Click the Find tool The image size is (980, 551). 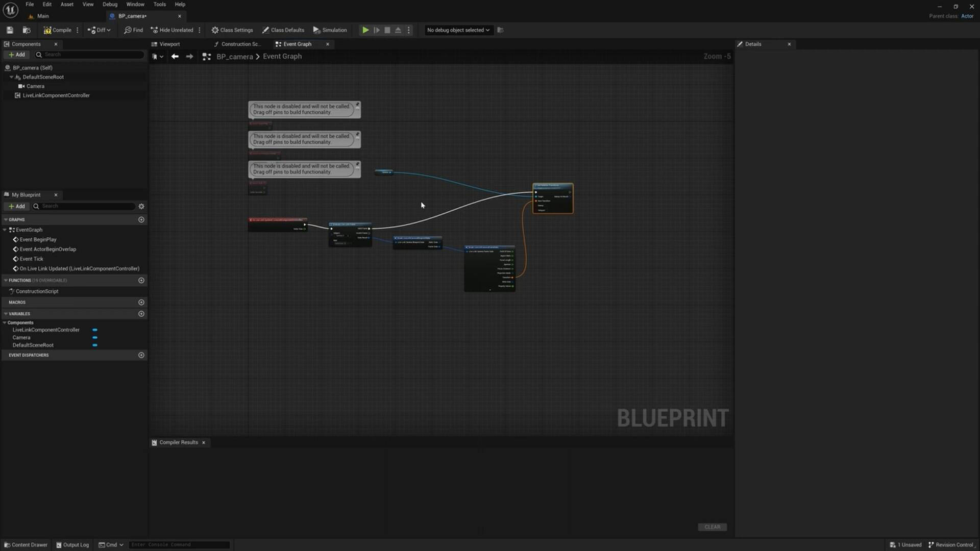pos(133,30)
